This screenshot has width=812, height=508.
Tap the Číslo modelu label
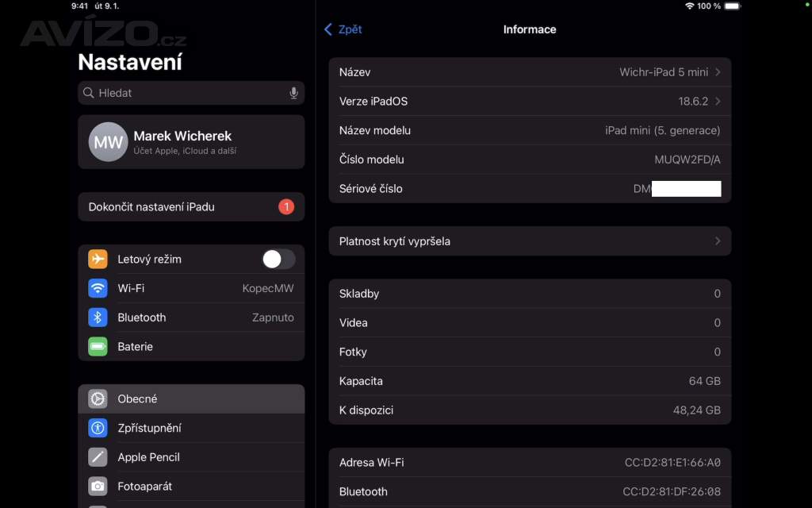pyautogui.click(x=371, y=160)
